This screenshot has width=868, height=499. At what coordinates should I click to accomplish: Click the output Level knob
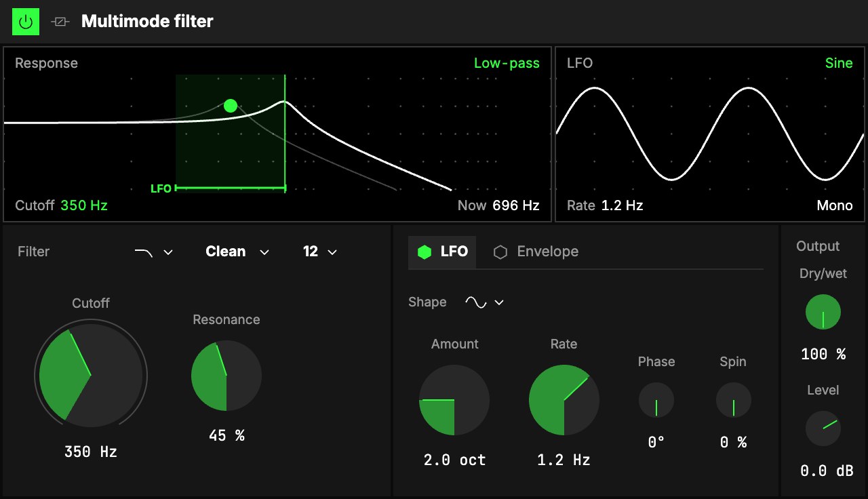click(823, 428)
